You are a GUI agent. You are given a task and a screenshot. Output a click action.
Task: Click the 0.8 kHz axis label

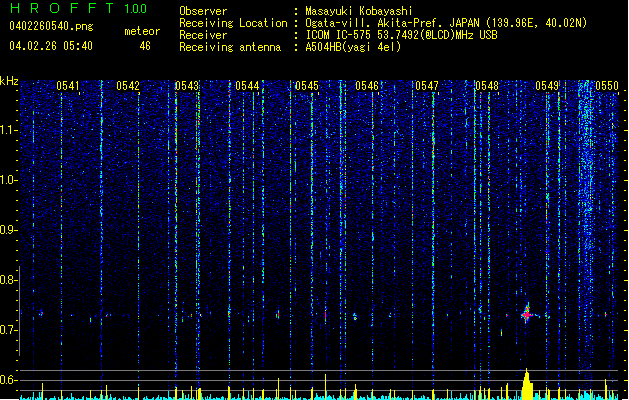(8, 280)
